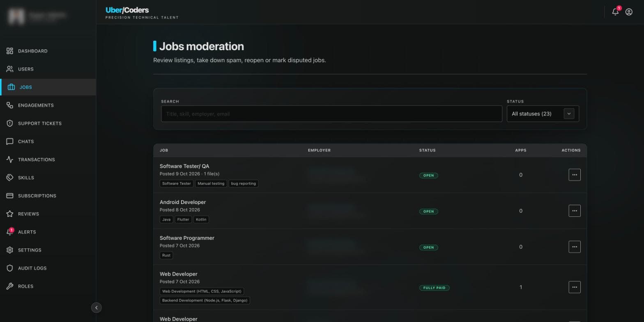The image size is (644, 322).
Task: Click the Skills tag icon
Action: click(10, 178)
